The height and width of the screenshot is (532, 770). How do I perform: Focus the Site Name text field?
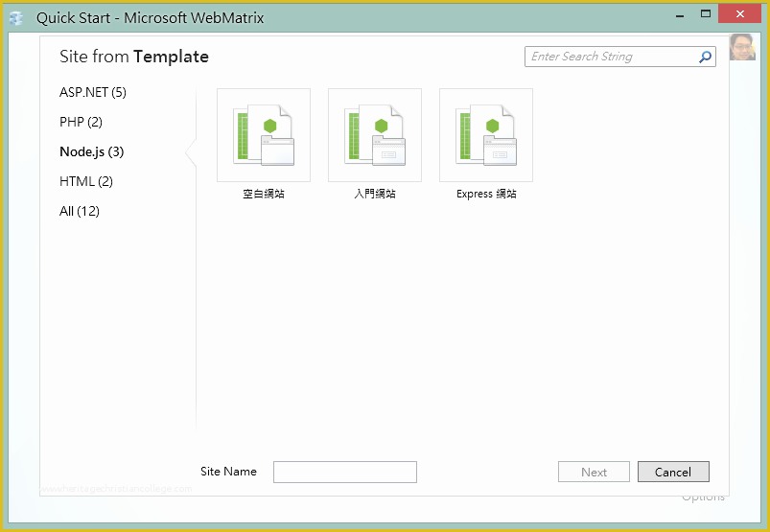coord(345,473)
